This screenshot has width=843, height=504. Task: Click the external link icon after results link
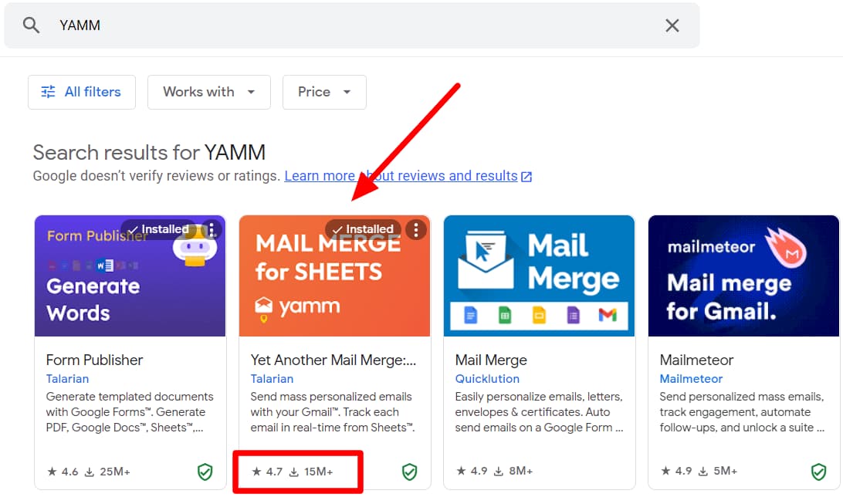coord(526,177)
